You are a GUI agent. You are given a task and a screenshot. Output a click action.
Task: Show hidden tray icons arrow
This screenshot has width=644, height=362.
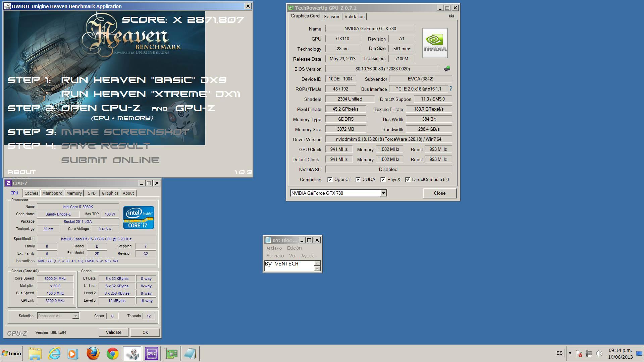(x=570, y=353)
